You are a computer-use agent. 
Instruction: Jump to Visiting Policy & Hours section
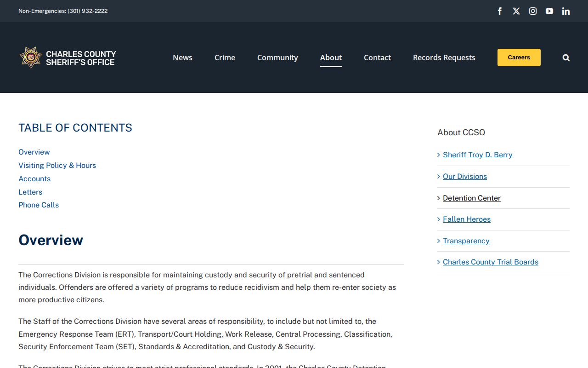pos(57,166)
